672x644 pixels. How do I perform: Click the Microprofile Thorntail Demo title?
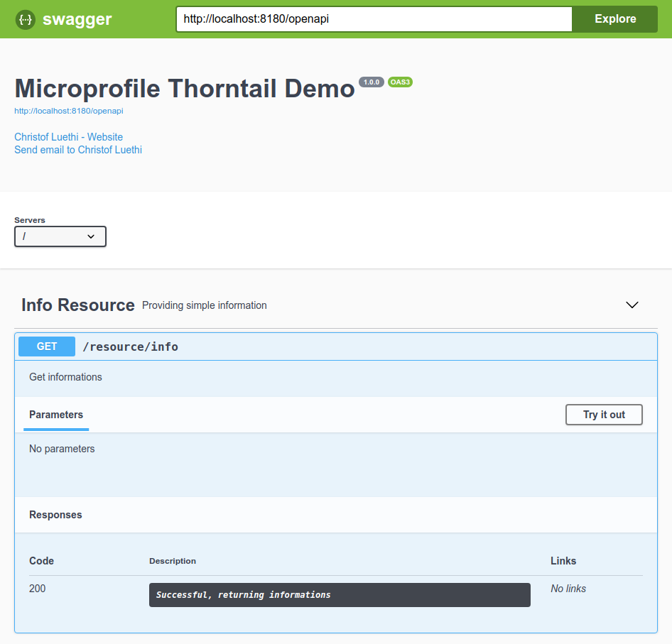[x=185, y=89]
